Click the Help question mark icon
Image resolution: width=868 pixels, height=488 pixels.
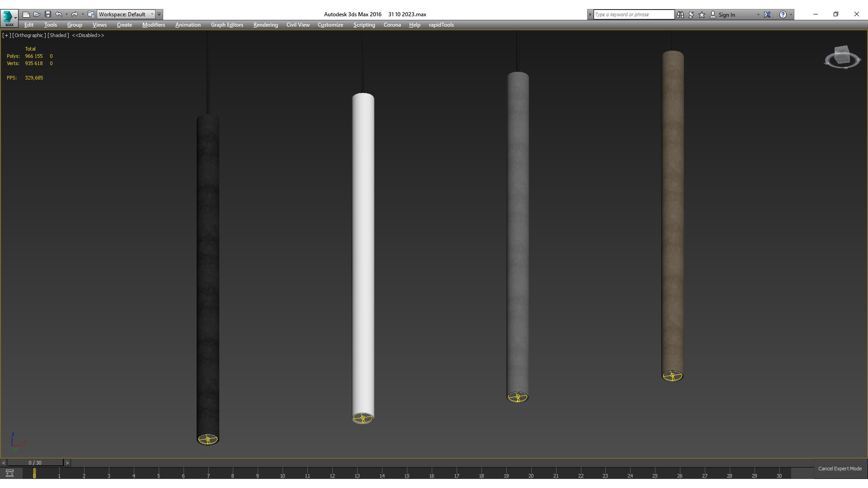pyautogui.click(x=783, y=14)
